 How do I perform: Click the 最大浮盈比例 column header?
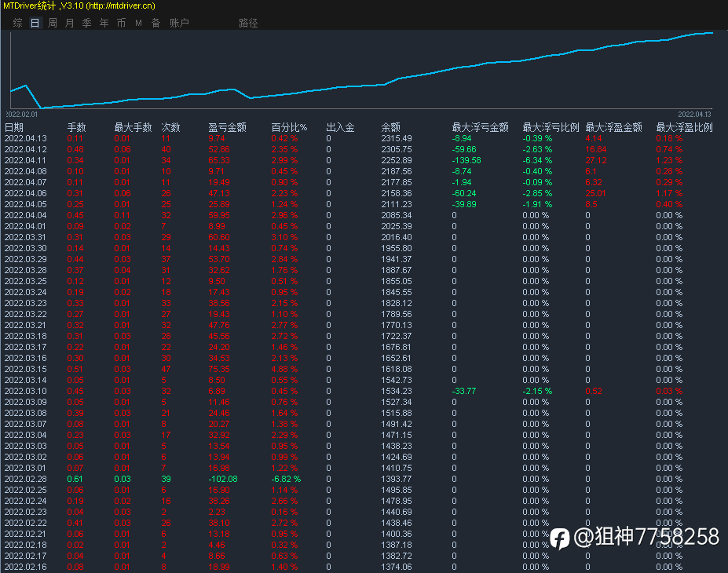click(684, 127)
